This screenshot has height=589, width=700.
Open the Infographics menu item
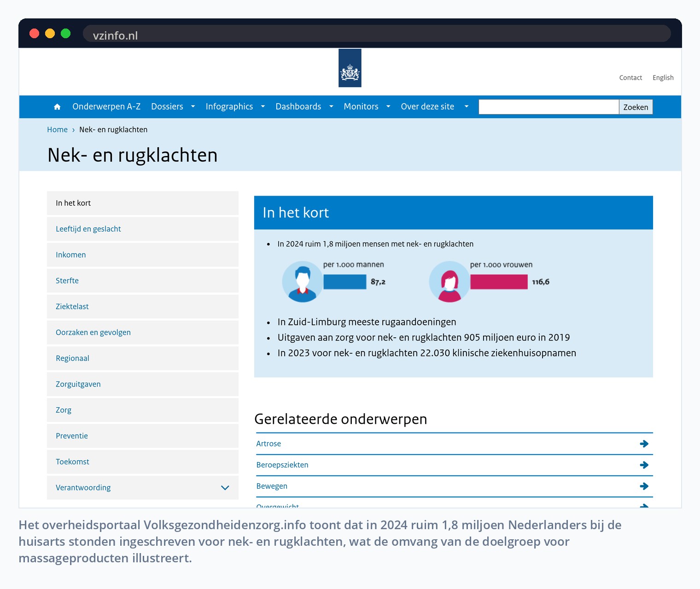pyautogui.click(x=229, y=106)
